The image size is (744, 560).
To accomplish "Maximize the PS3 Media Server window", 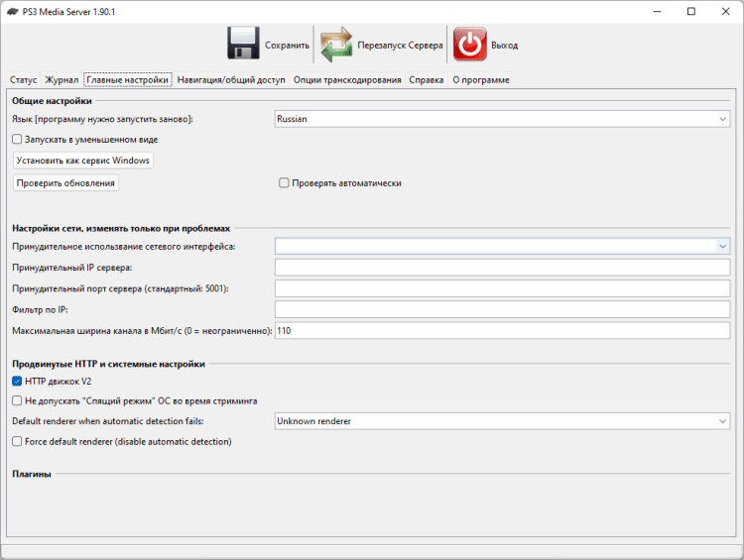I will (x=691, y=11).
